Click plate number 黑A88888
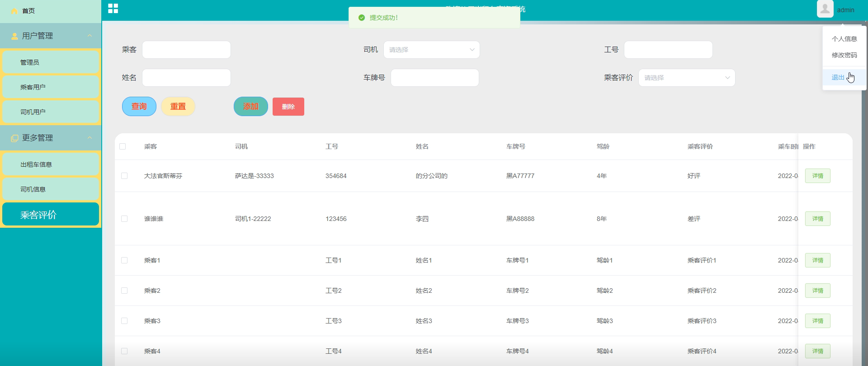The width and height of the screenshot is (868, 366). click(520, 219)
